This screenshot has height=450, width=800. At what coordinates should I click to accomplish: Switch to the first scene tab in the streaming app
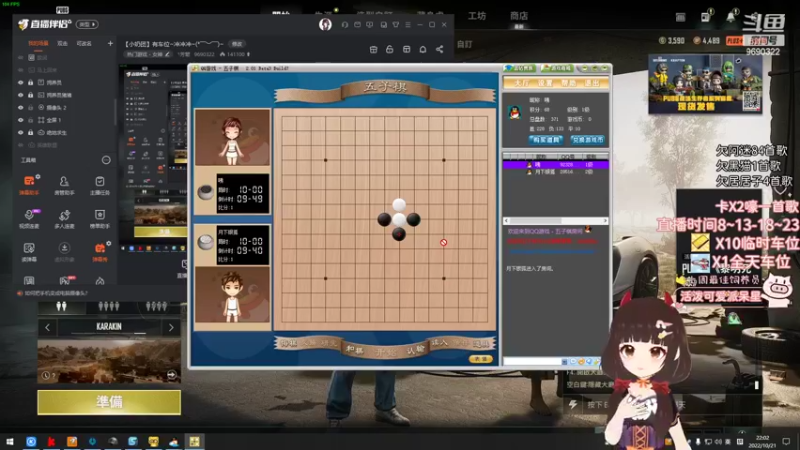pos(38,43)
